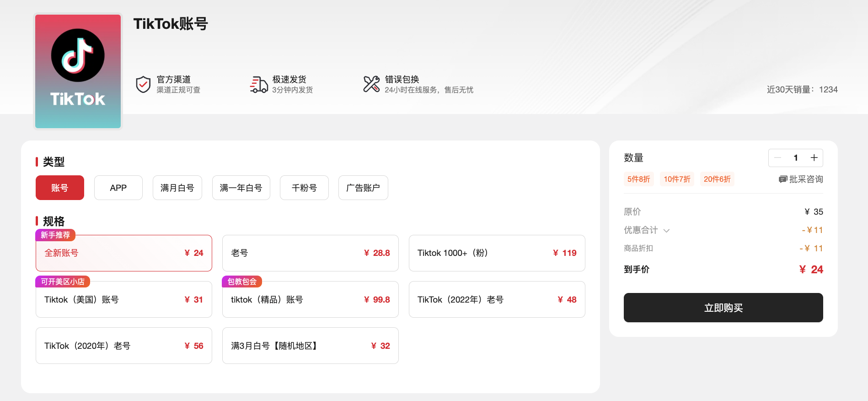The height and width of the screenshot is (401, 868).
Task: Switch to the APP type tab
Action: point(118,188)
